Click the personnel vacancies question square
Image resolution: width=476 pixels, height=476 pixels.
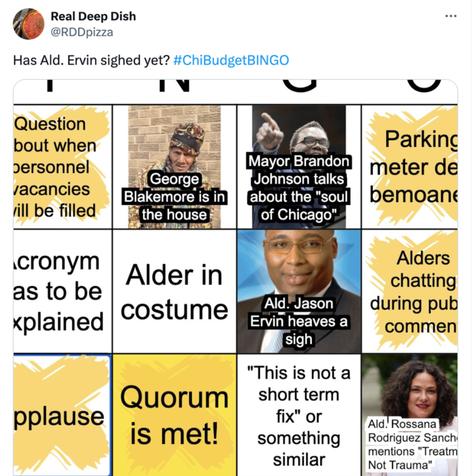(x=63, y=167)
